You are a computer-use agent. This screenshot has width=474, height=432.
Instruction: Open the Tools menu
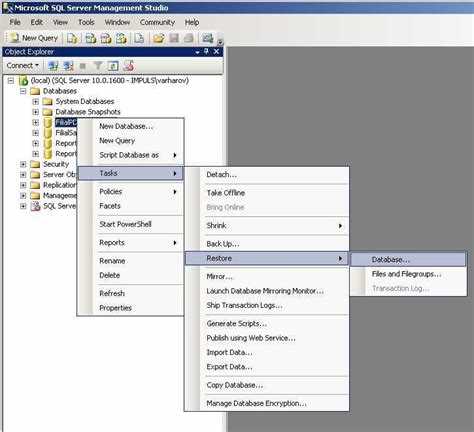pyautogui.click(x=86, y=22)
